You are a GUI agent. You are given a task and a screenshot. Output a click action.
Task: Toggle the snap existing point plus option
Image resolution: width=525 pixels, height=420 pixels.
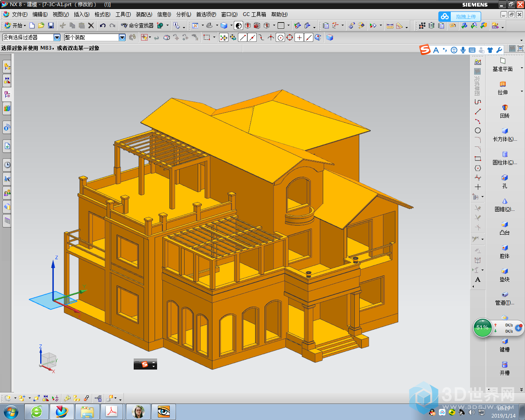coord(299,37)
